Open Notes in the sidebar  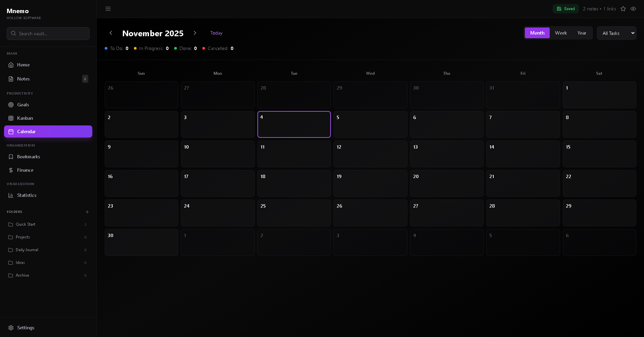coord(48,79)
